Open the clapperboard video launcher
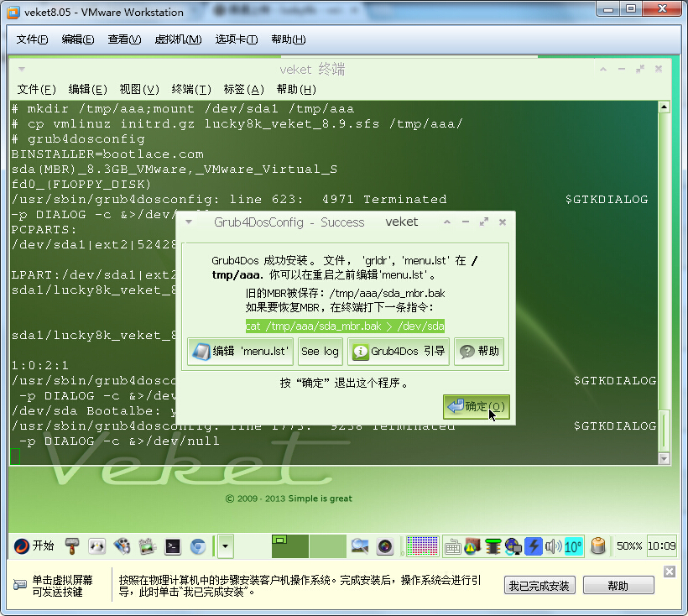The height and width of the screenshot is (616, 688). (x=148, y=546)
